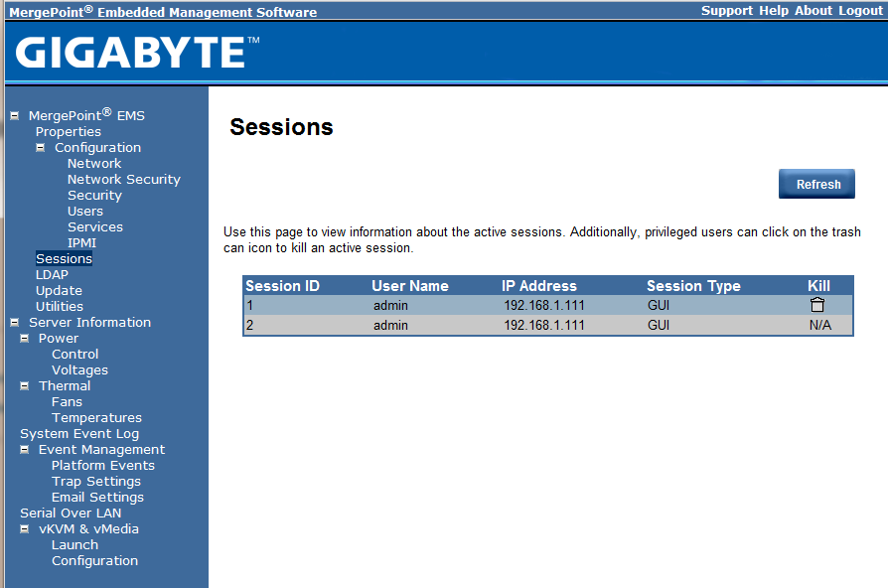Open the Users page

tap(85, 211)
